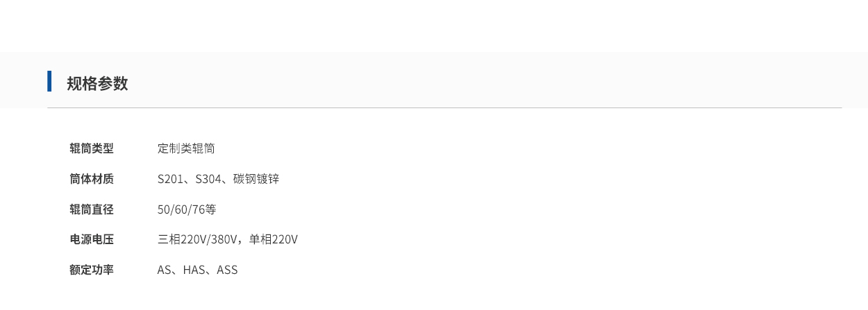Screen dimensions: 868x310
Task: Click the 规格参数 section heading
Action: 97,83
